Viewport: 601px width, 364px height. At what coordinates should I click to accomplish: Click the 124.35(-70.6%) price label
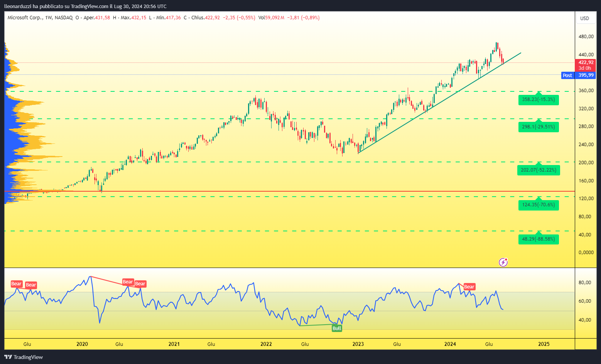pos(538,205)
